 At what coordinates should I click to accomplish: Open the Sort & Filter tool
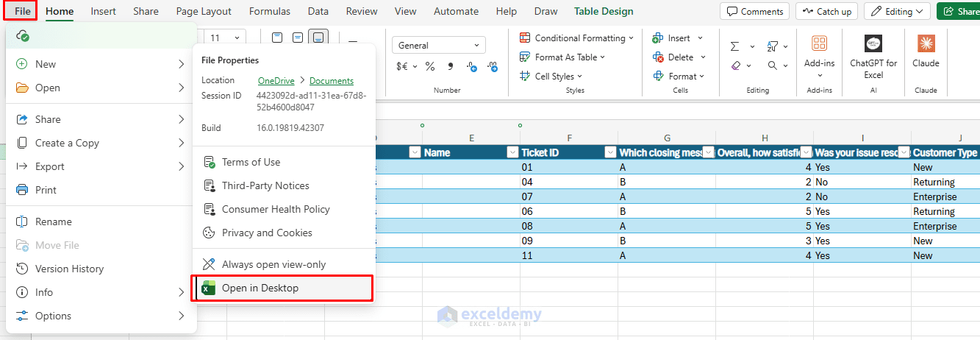pos(773,46)
